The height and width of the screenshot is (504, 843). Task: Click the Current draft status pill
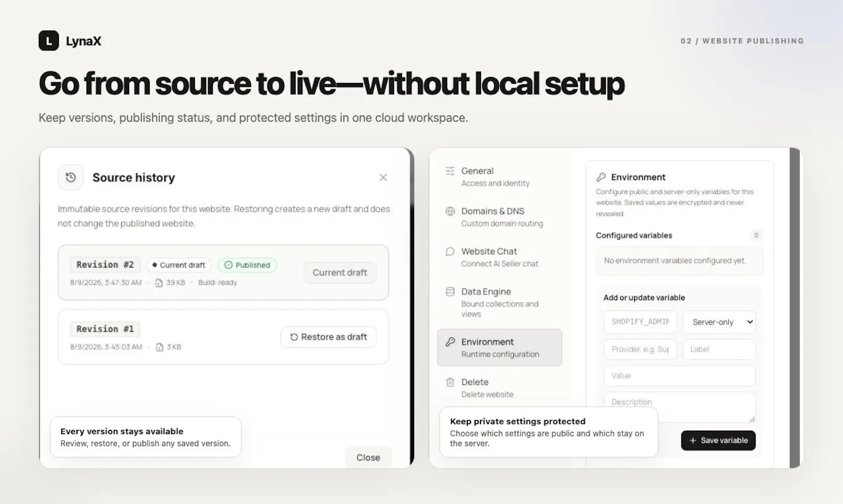pyautogui.click(x=179, y=265)
